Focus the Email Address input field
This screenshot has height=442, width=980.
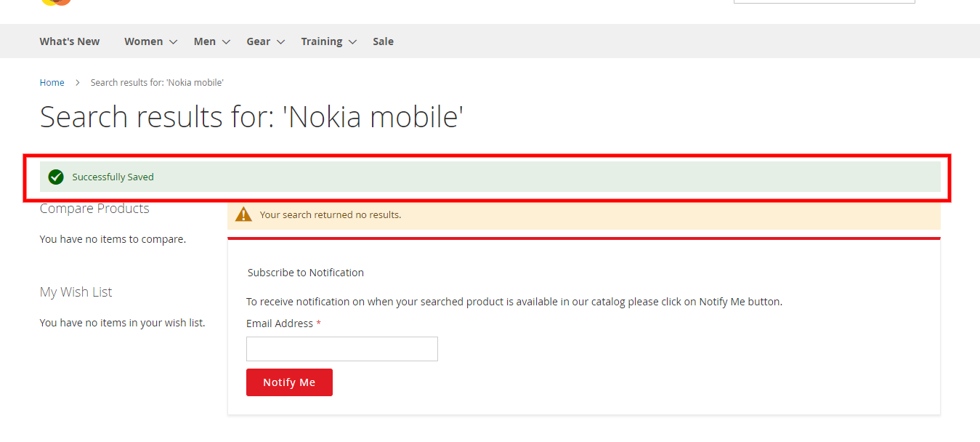pyautogui.click(x=342, y=349)
